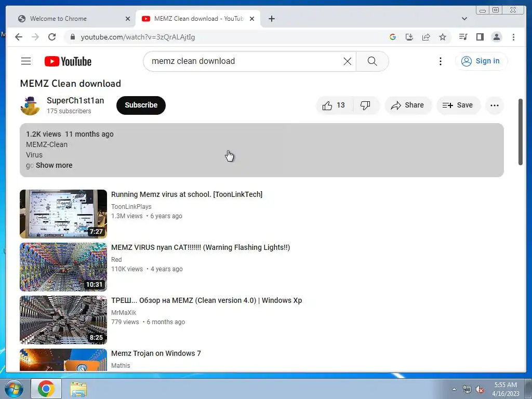Image resolution: width=532 pixels, height=399 pixels.
Task: Open MEMZ VIRUS nyan CAT video title
Action: click(201, 247)
